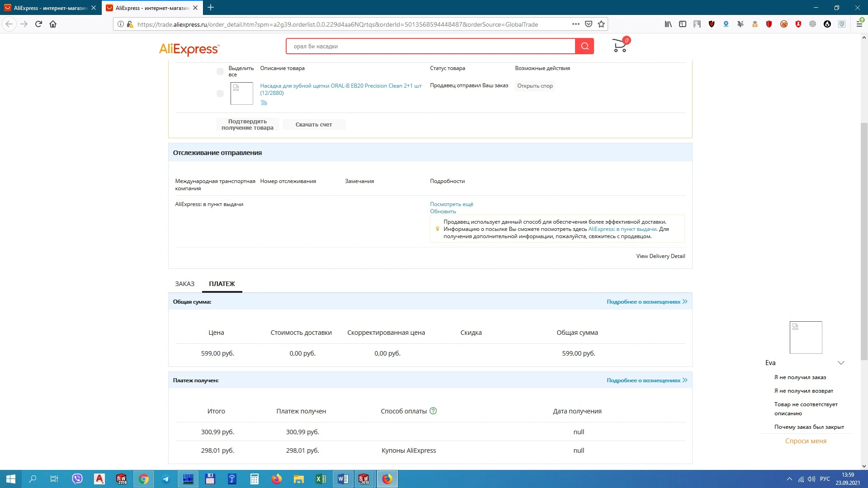
Task: Click the delivery truck icon under product
Action: click(264, 103)
